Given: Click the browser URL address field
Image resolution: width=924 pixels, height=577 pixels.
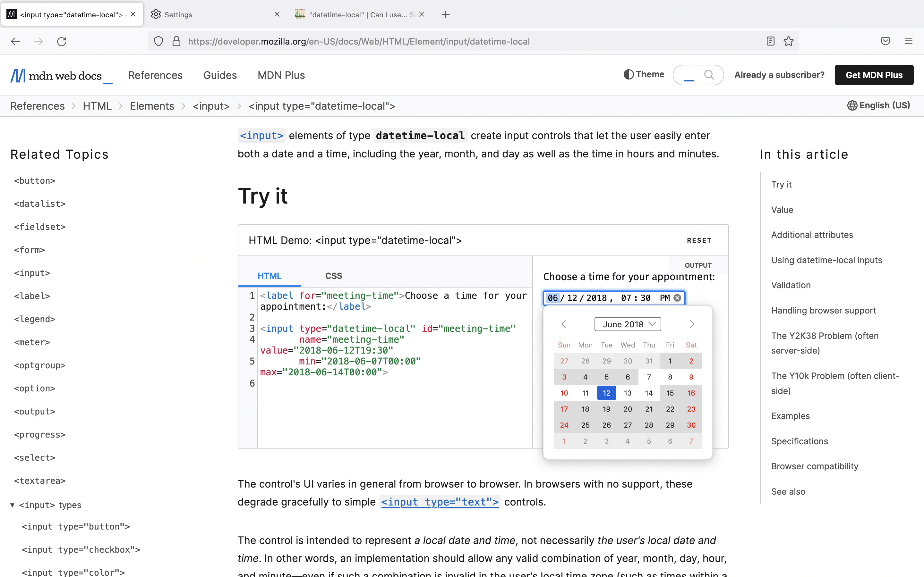Looking at the screenshot, I should click(458, 41).
